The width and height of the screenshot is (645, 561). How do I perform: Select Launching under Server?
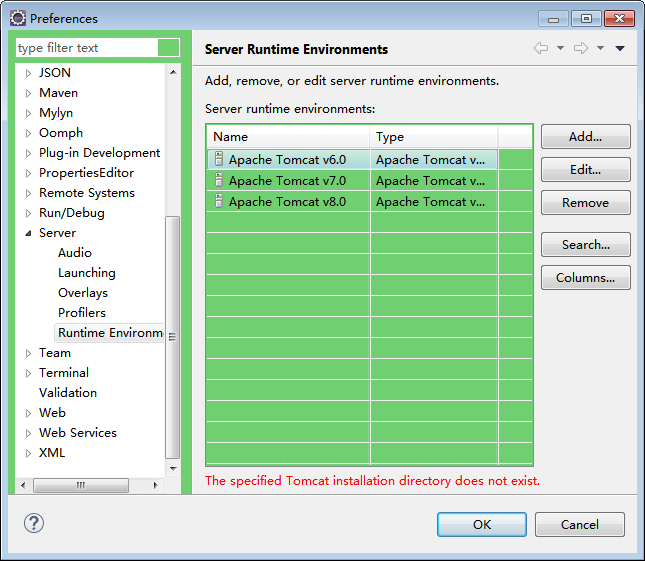click(86, 273)
